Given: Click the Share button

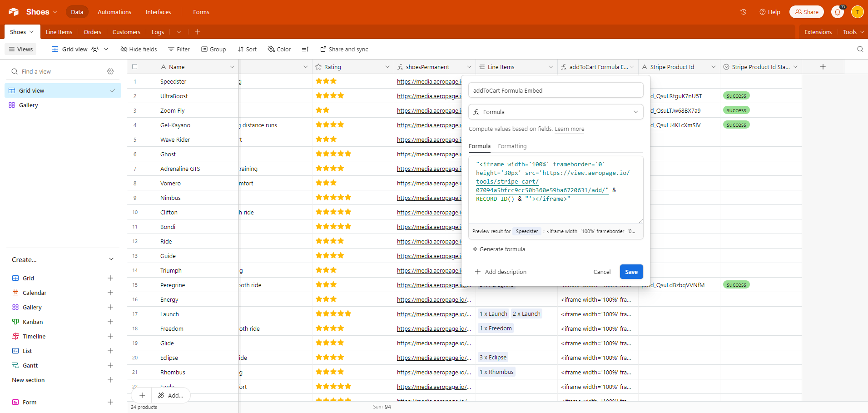Looking at the screenshot, I should pyautogui.click(x=806, y=12).
